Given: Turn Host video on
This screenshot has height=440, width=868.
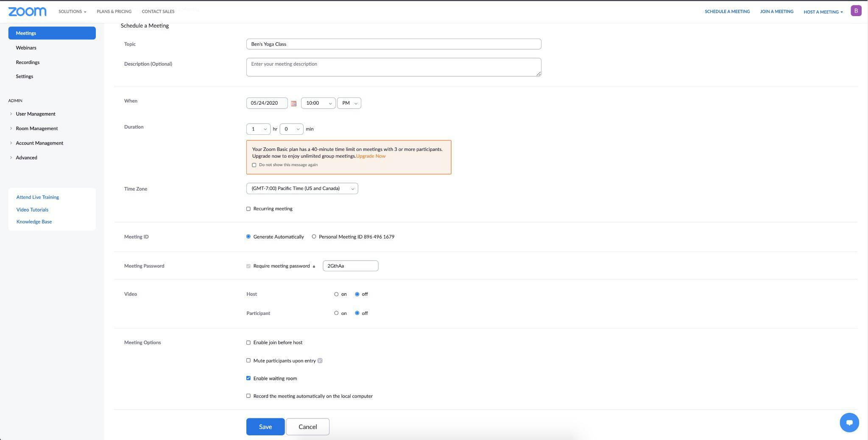Looking at the screenshot, I should (x=336, y=294).
